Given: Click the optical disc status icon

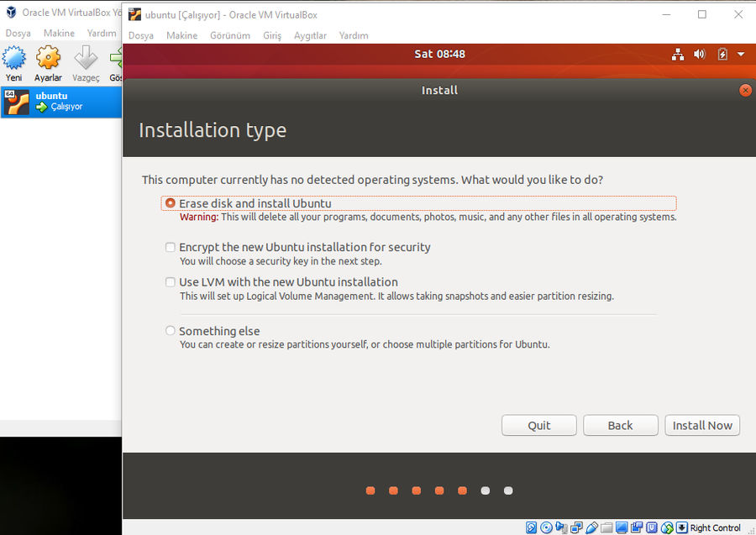Looking at the screenshot, I should tap(547, 527).
